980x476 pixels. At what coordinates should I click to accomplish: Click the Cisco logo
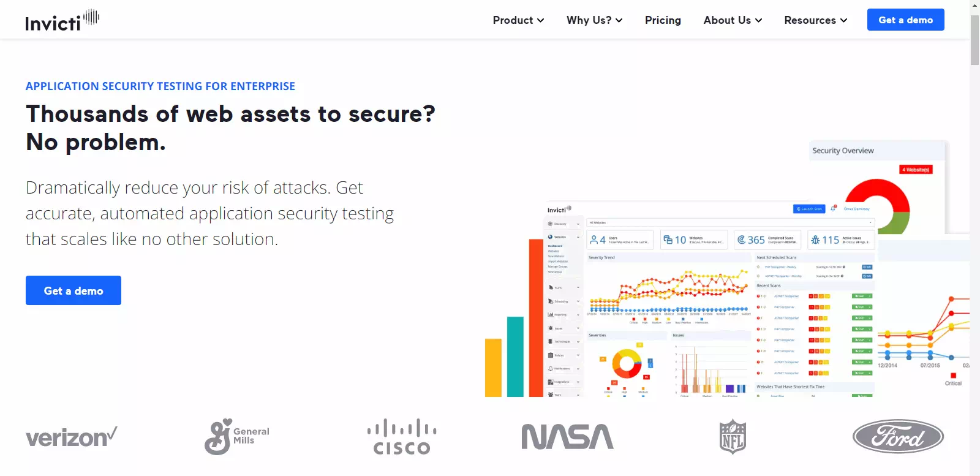tap(402, 437)
